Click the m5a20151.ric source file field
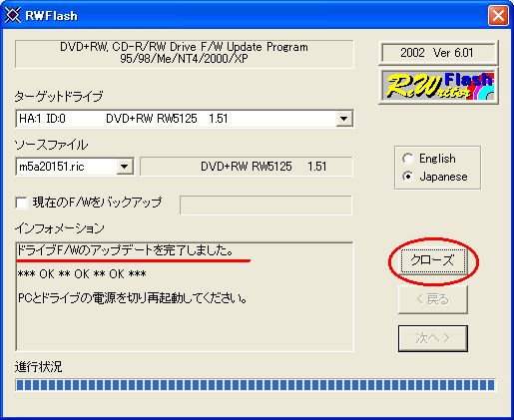514x420 pixels. click(75, 167)
